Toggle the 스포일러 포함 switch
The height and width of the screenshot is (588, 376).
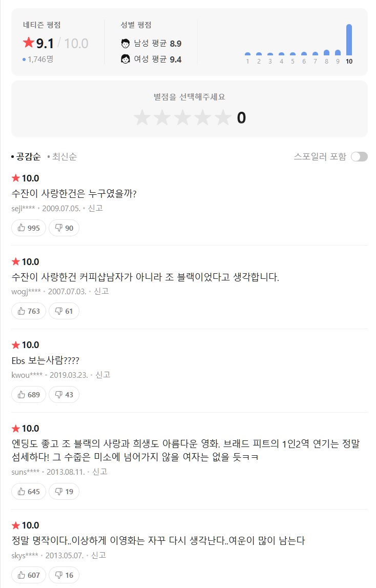pyautogui.click(x=359, y=157)
